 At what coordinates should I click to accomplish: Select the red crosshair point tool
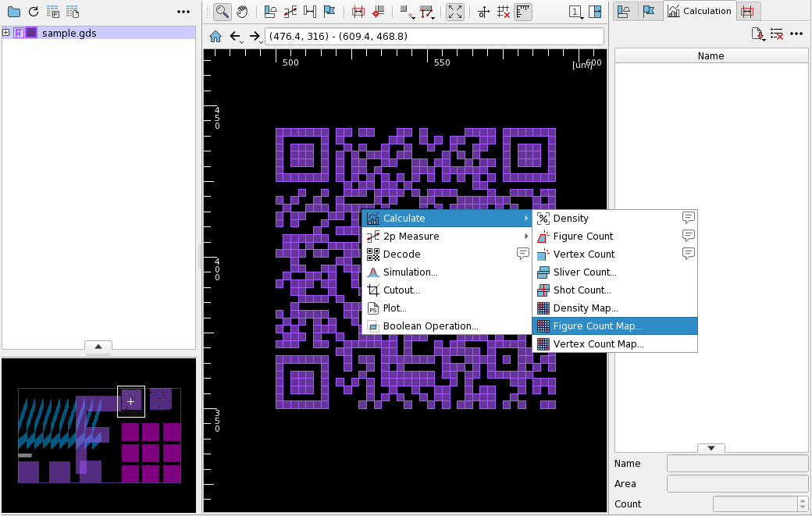click(x=378, y=12)
